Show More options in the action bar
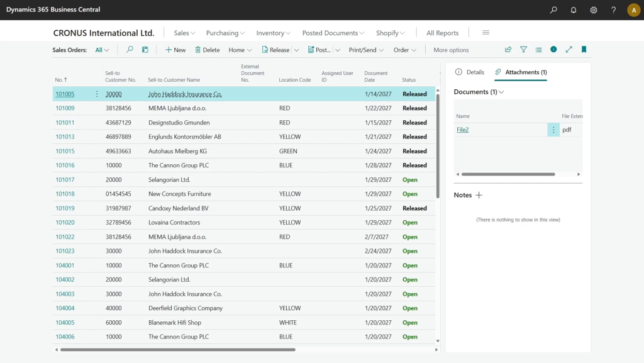This screenshot has height=363, width=644. click(451, 50)
